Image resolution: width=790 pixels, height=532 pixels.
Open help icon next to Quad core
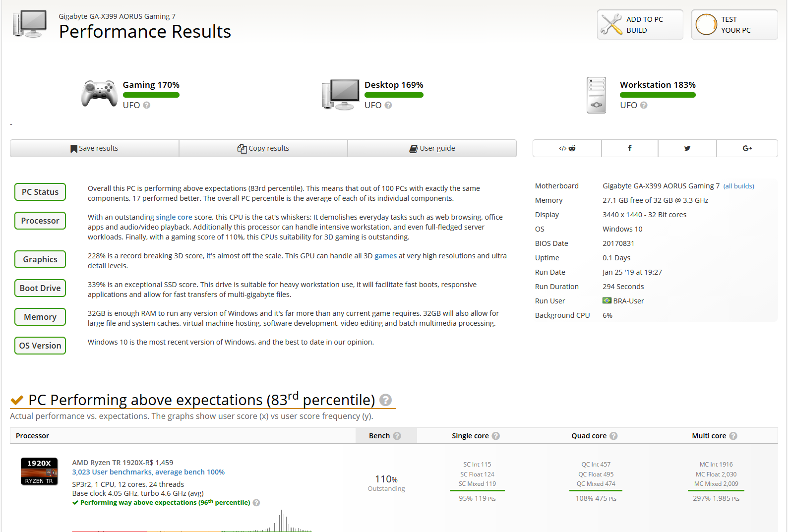click(x=613, y=436)
